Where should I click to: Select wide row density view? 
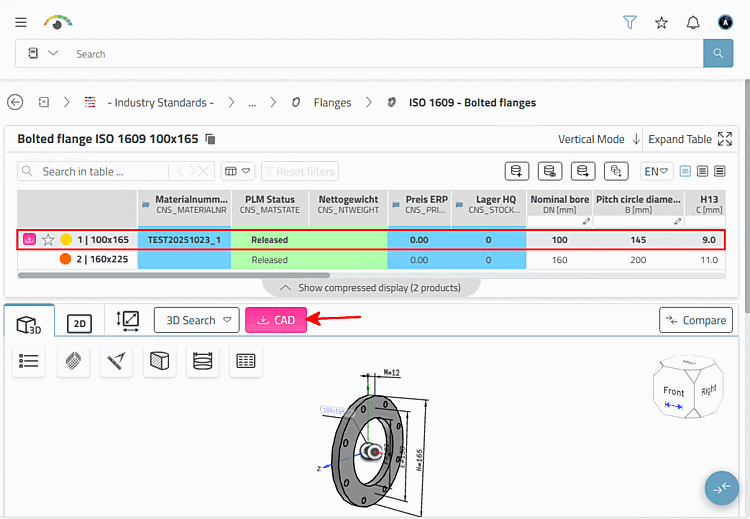pyautogui.click(x=719, y=171)
